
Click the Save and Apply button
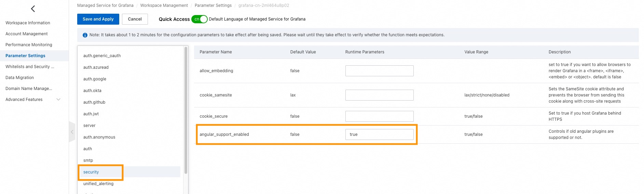click(x=98, y=19)
